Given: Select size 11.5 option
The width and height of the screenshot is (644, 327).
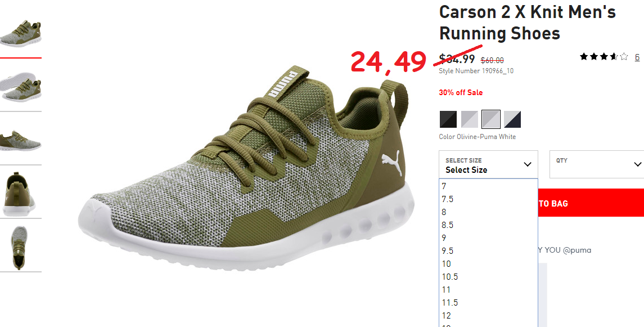Looking at the screenshot, I should click(x=488, y=303).
